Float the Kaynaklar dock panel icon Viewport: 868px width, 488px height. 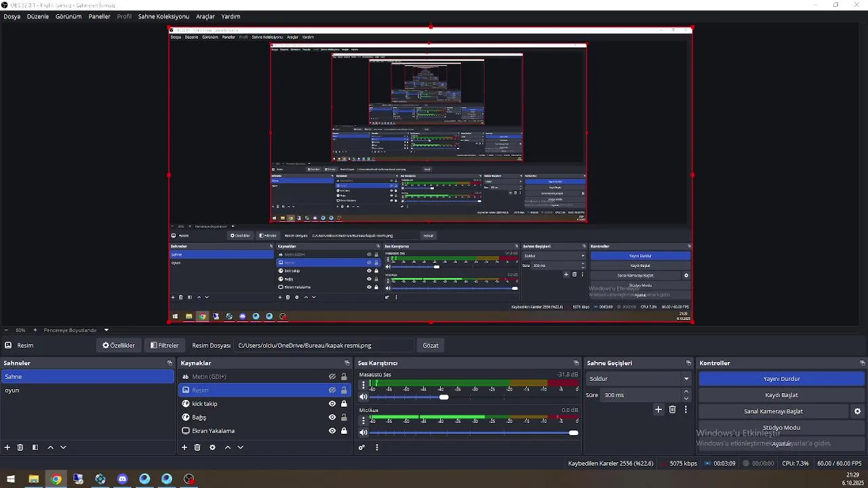[347, 363]
